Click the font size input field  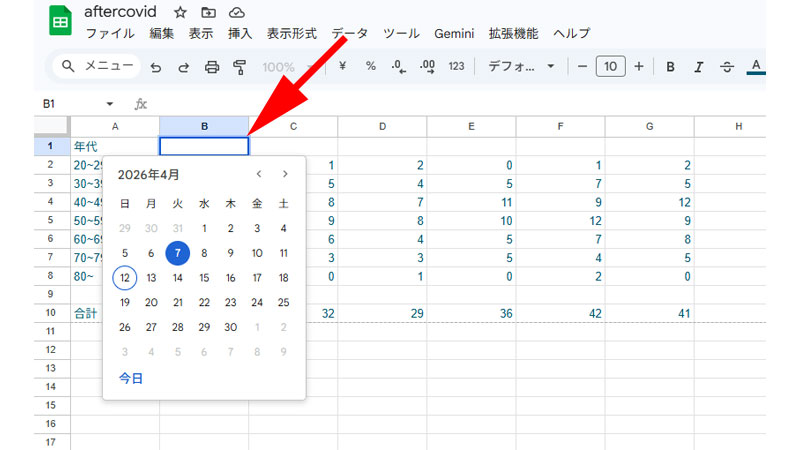(610, 67)
